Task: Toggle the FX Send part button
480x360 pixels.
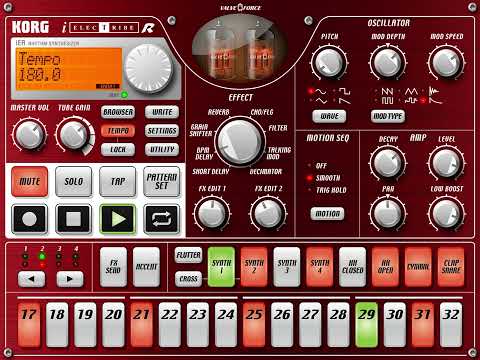Action: point(113,267)
